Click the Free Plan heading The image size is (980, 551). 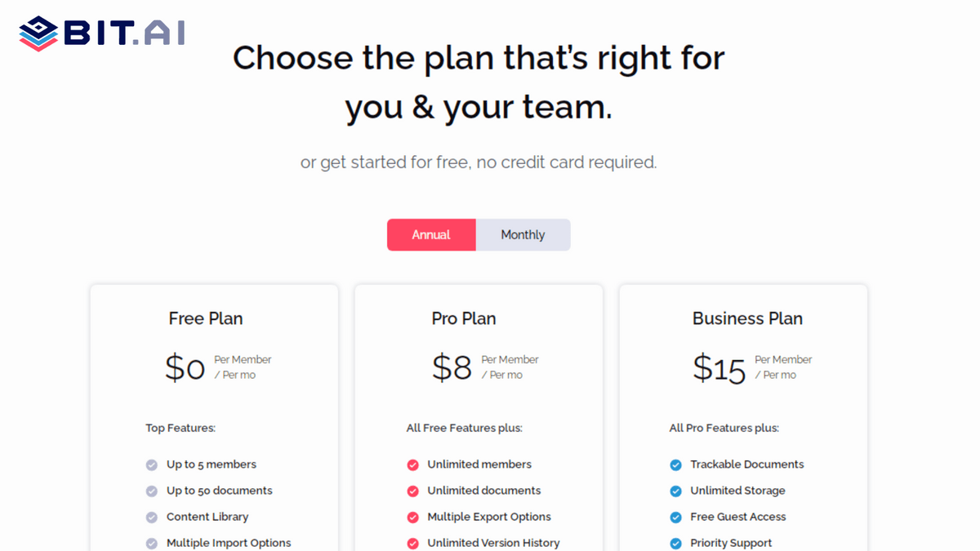tap(205, 318)
